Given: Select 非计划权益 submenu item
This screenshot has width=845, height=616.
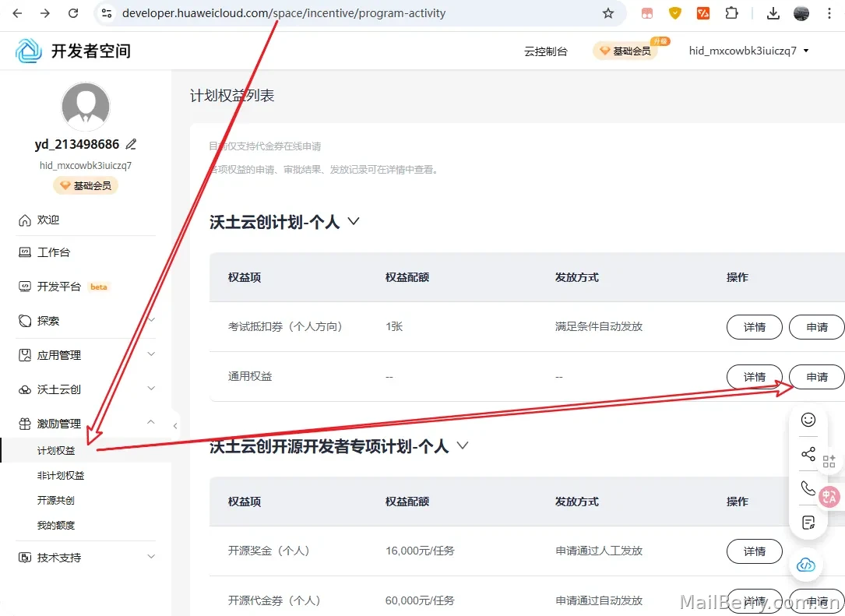Looking at the screenshot, I should pyautogui.click(x=61, y=475).
